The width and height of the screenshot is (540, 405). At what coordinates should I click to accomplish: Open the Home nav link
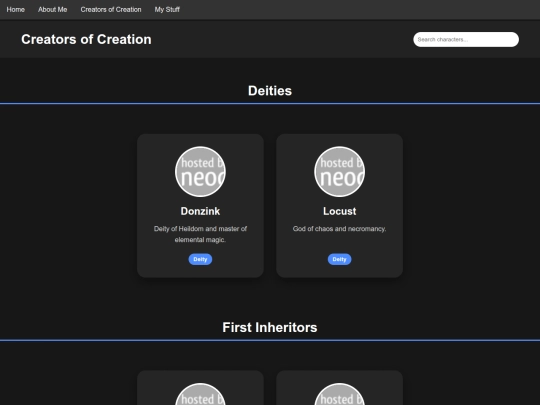click(x=15, y=10)
